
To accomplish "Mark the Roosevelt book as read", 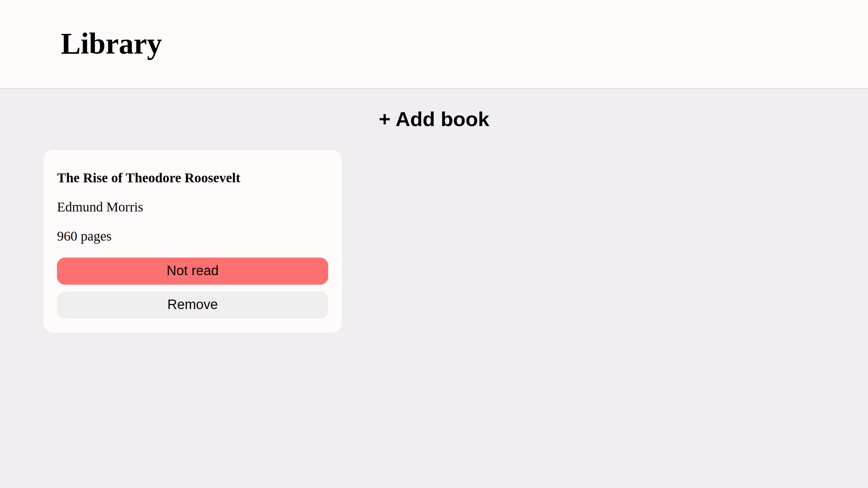I will pyautogui.click(x=193, y=271).
